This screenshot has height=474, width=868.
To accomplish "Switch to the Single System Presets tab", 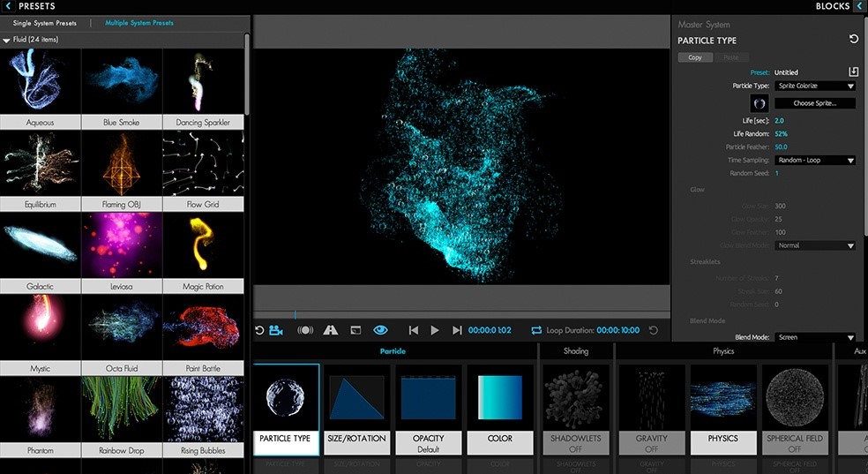I will pyautogui.click(x=44, y=23).
